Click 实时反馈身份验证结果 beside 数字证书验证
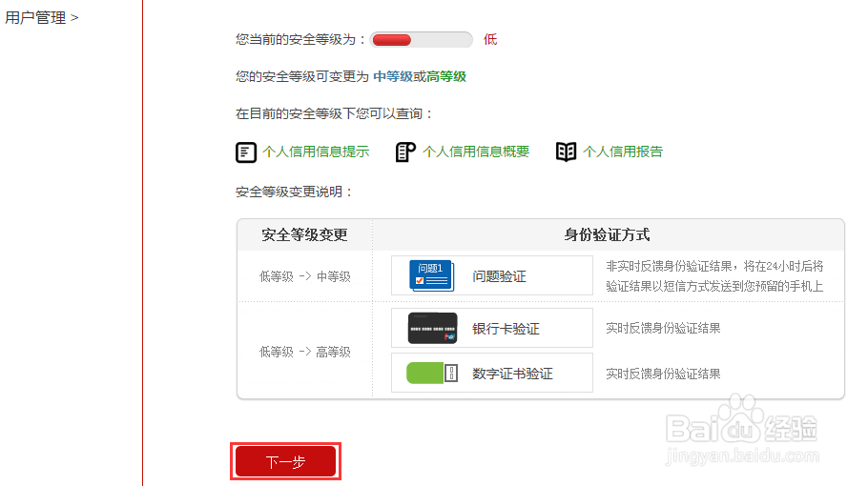The image size is (868, 486). [x=663, y=374]
